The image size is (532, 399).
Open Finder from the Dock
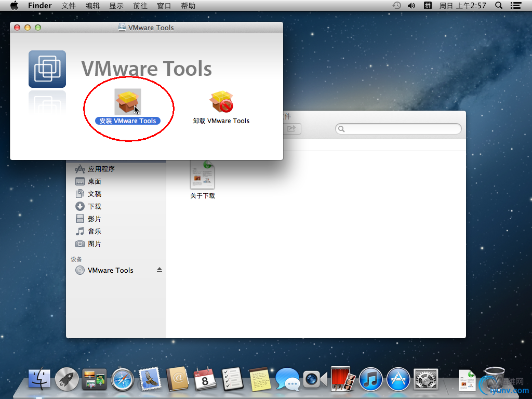(x=39, y=379)
